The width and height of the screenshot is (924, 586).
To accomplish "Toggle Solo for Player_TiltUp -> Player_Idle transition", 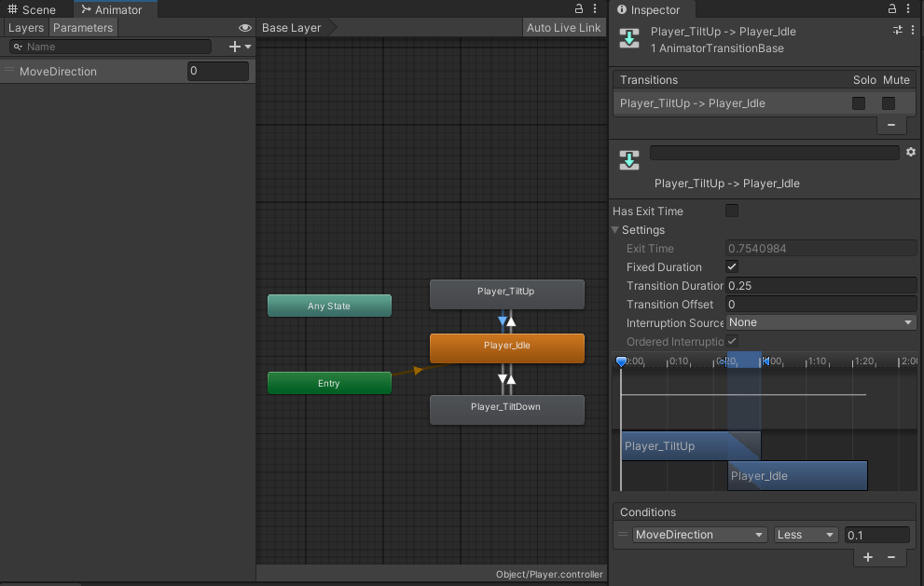I will click(859, 103).
